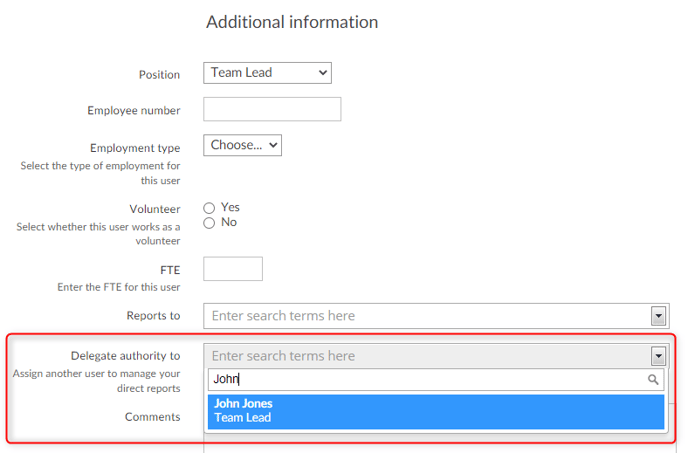Screen dimensions: 688x453
Task: Open the Position dropdown showing Team Lead
Action: tap(267, 73)
